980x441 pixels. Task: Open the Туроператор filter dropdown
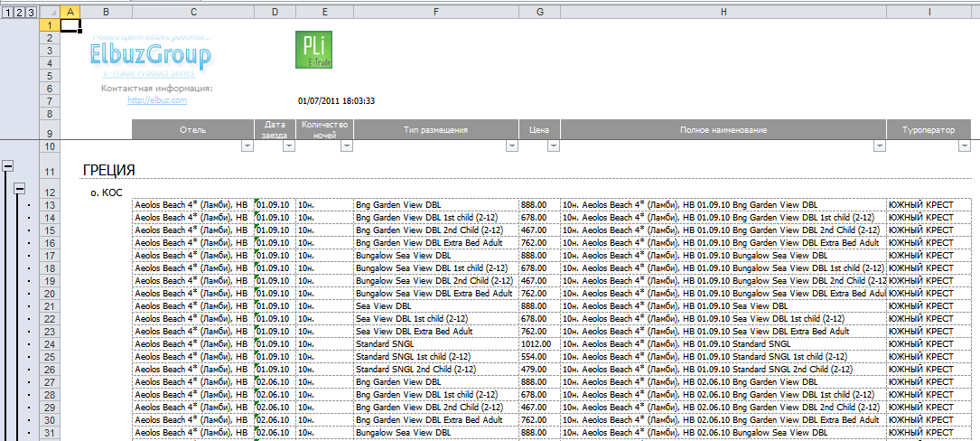[965, 145]
